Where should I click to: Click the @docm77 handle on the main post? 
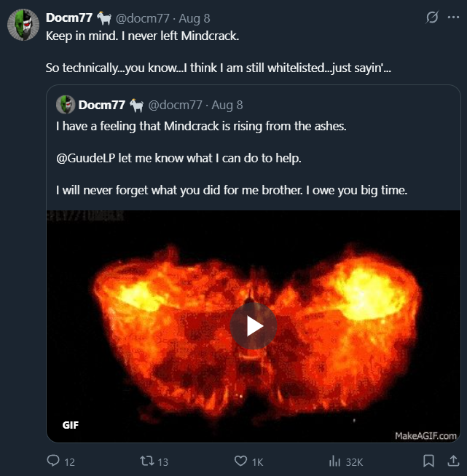coord(142,17)
